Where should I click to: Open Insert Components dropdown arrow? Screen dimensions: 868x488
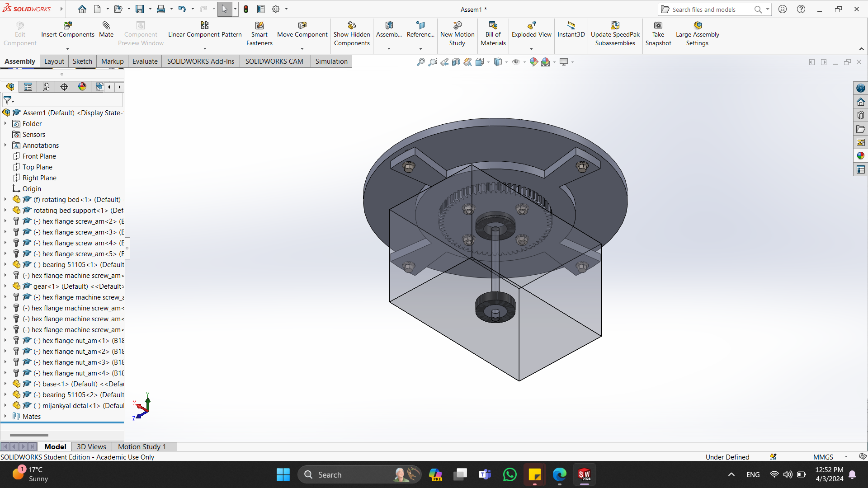click(67, 49)
